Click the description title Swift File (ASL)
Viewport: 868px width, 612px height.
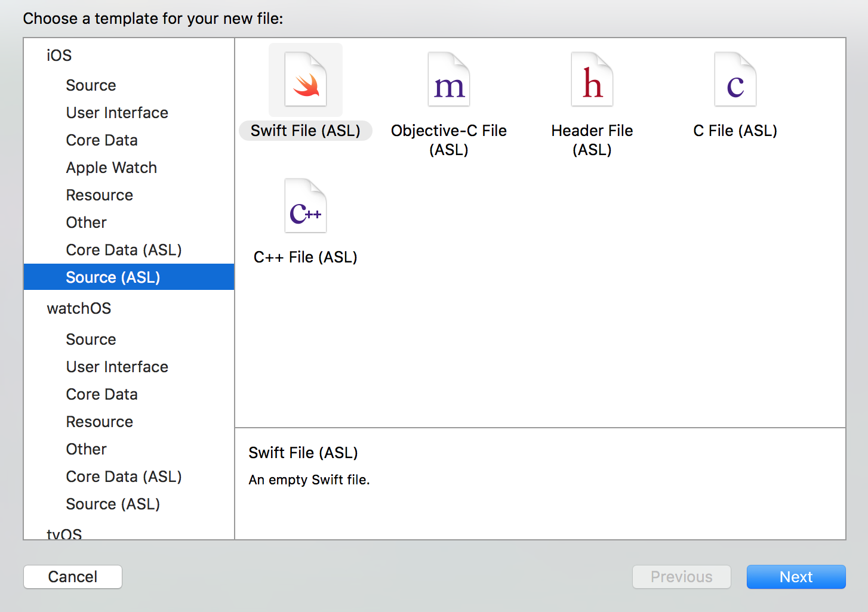pyautogui.click(x=303, y=453)
